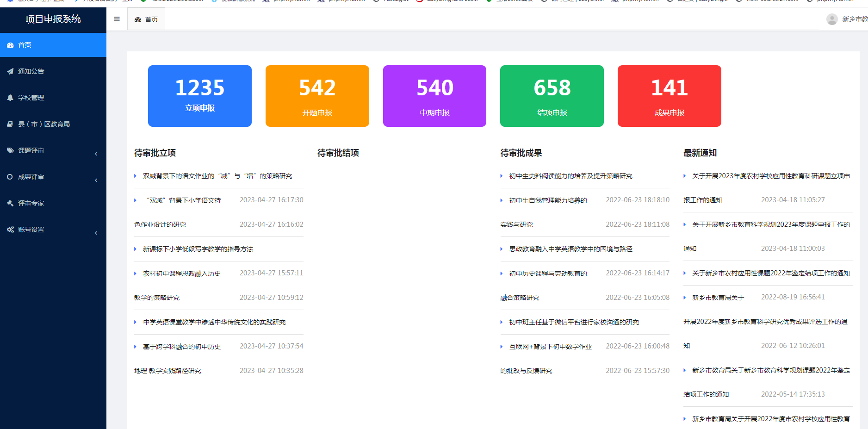Open 中学英语课堂教学中渗透中华传统文化的实践研究

[214, 322]
